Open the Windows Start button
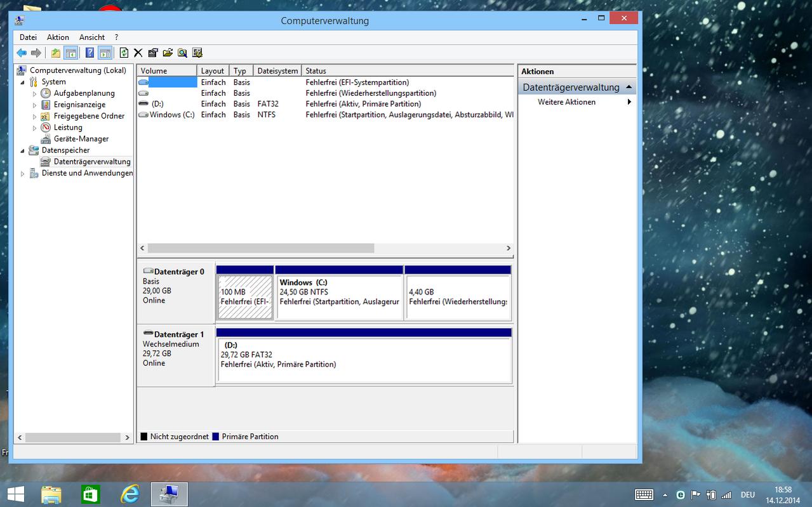Screen dimensions: 812x507 [16, 494]
